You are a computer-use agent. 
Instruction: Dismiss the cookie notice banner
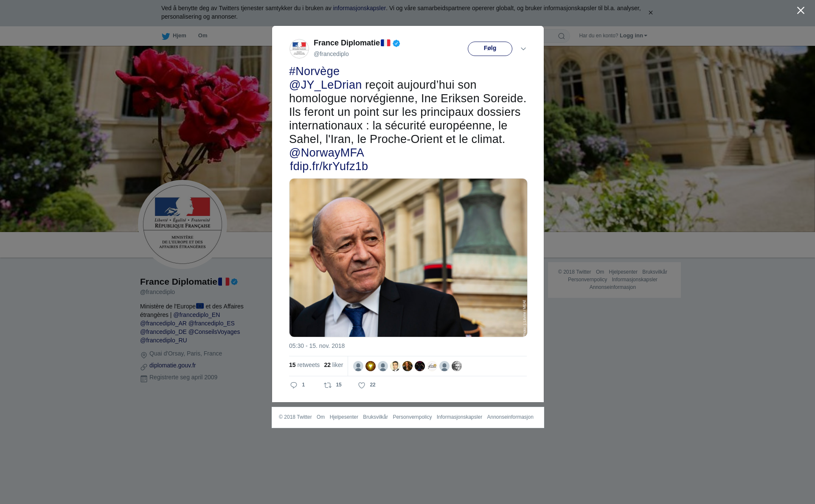651,13
